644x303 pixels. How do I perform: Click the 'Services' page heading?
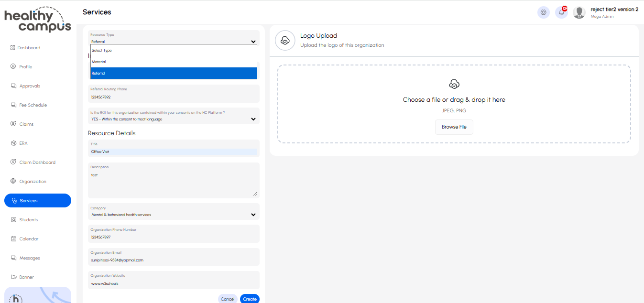point(97,12)
